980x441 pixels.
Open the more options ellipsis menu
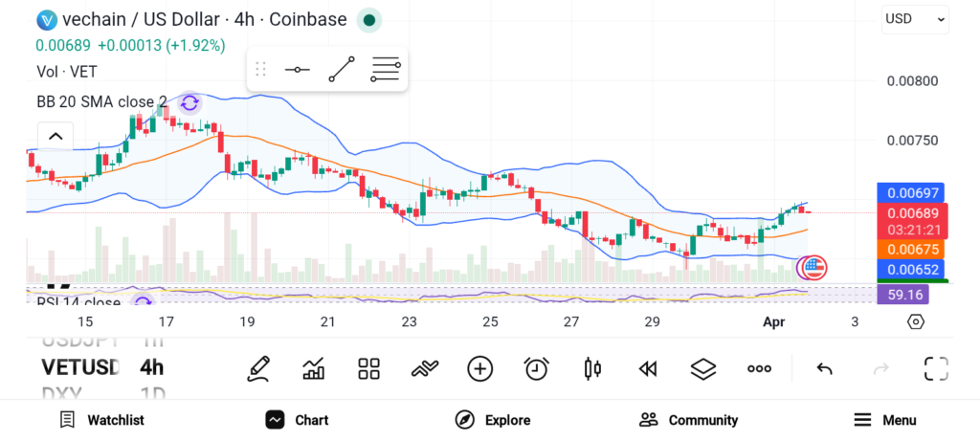pos(759,368)
